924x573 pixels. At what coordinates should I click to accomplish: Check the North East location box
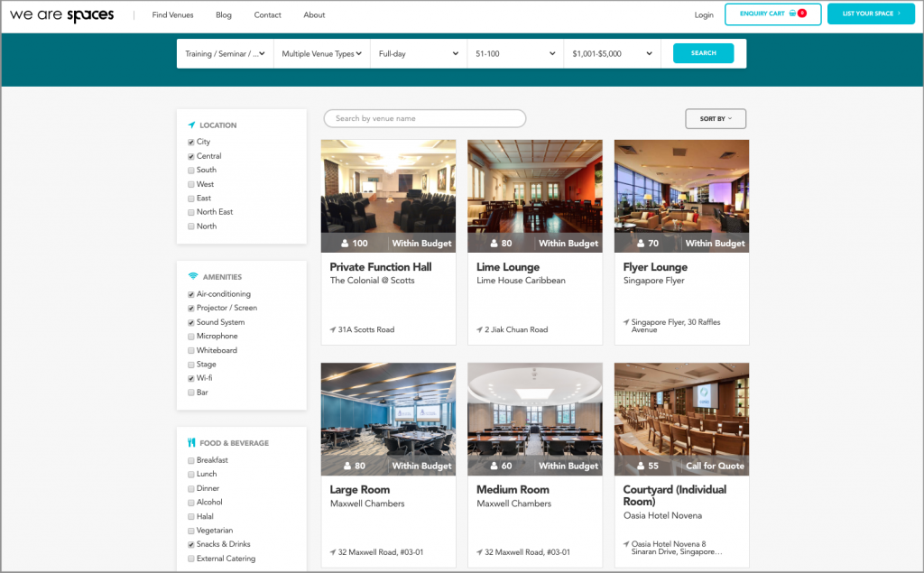point(191,212)
